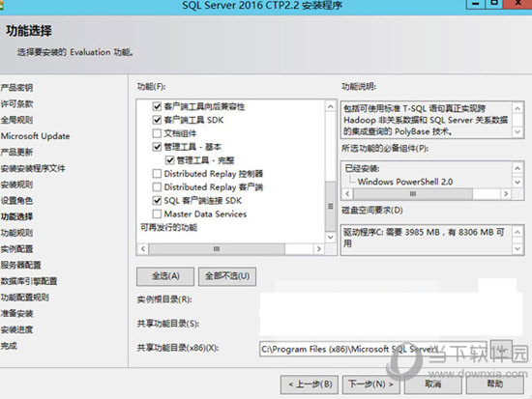Click 全选(A) button
The height and width of the screenshot is (399, 532).
pos(165,276)
